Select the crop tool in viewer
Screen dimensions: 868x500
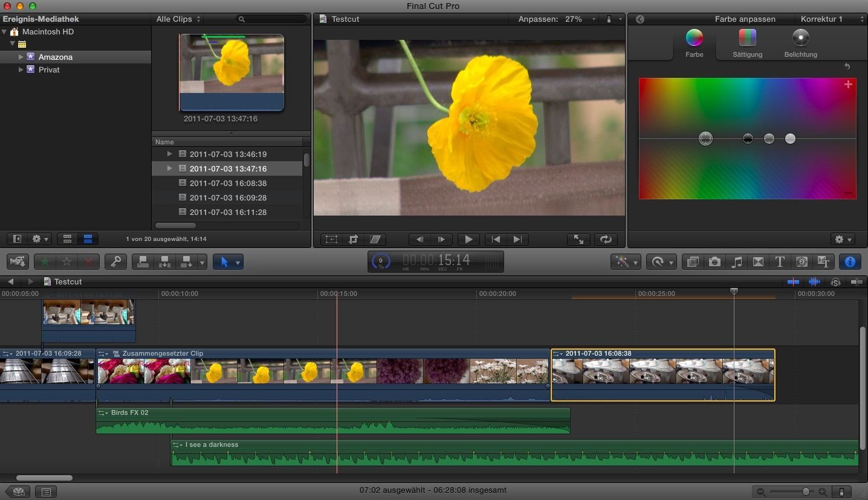pyautogui.click(x=354, y=239)
